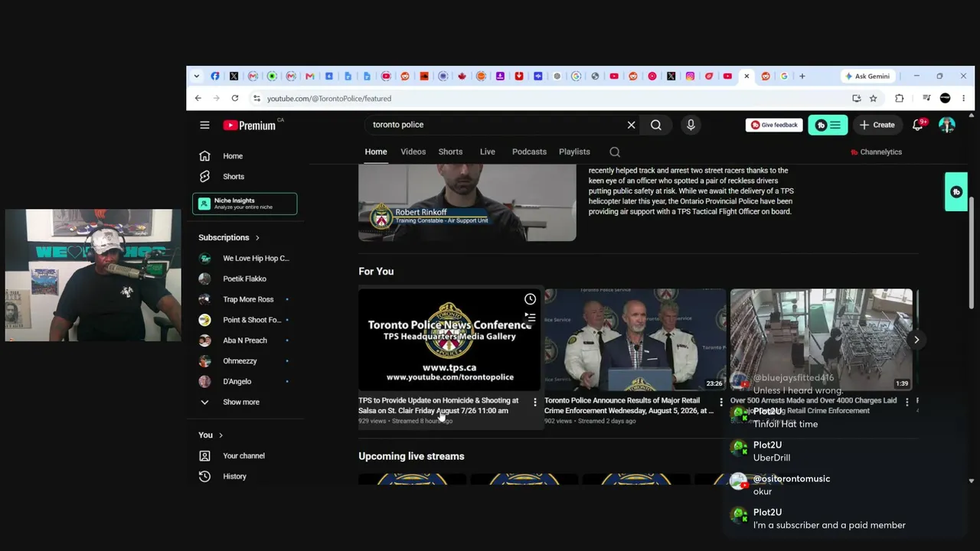Go back in the browser
The image size is (980, 551).
[x=198, y=99]
